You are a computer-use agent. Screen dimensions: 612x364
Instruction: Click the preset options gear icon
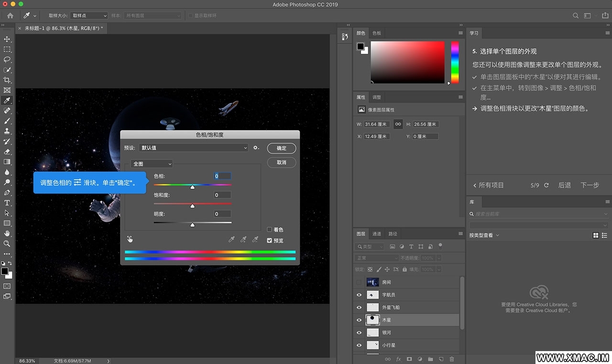coord(256,148)
